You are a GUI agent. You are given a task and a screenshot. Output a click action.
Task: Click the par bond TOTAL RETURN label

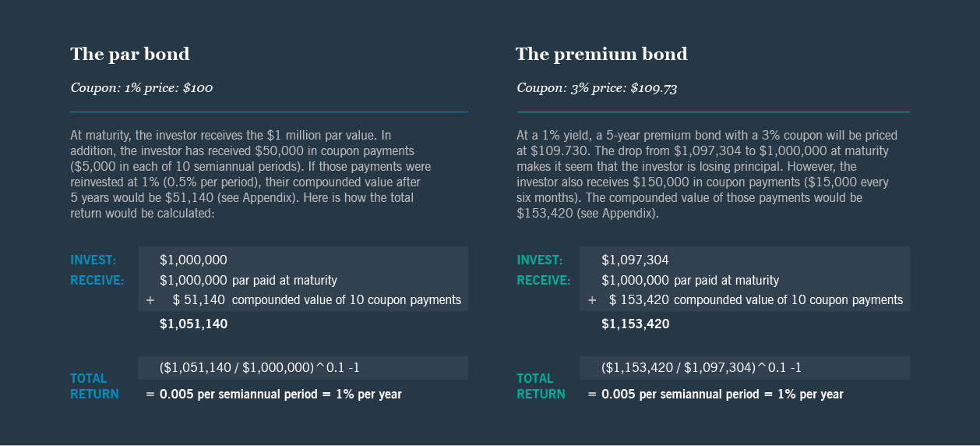coord(94,387)
